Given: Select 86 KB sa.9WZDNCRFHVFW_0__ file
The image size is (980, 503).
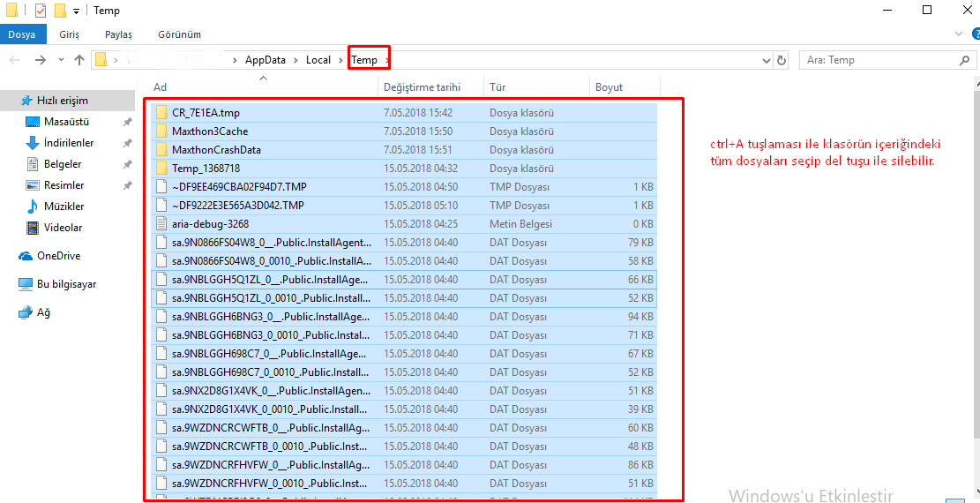Looking at the screenshot, I should pos(404,465).
